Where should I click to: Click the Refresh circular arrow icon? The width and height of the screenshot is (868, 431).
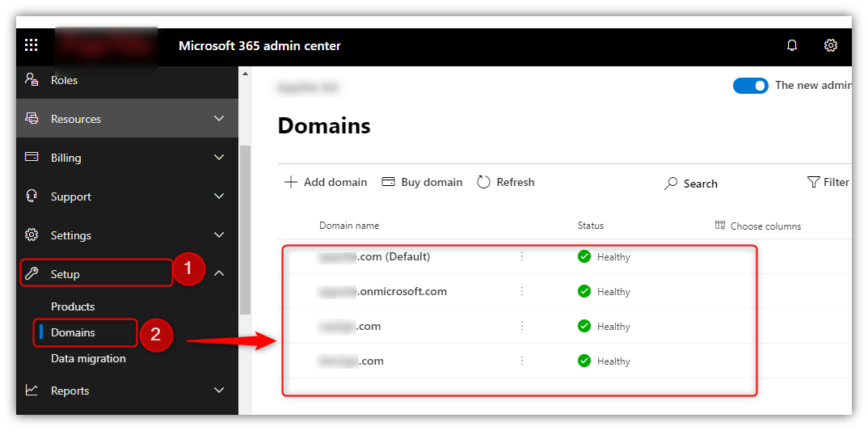point(484,182)
